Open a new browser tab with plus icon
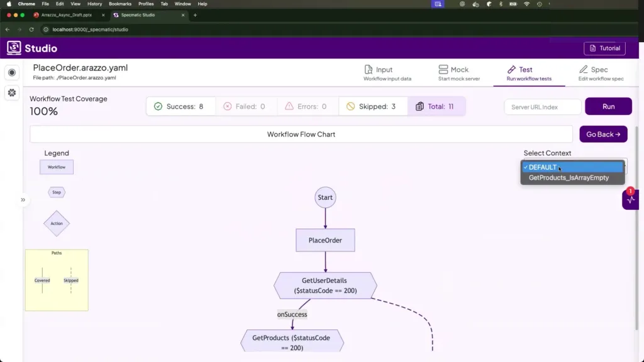Screen dimensions: 644x362 point(195,14)
